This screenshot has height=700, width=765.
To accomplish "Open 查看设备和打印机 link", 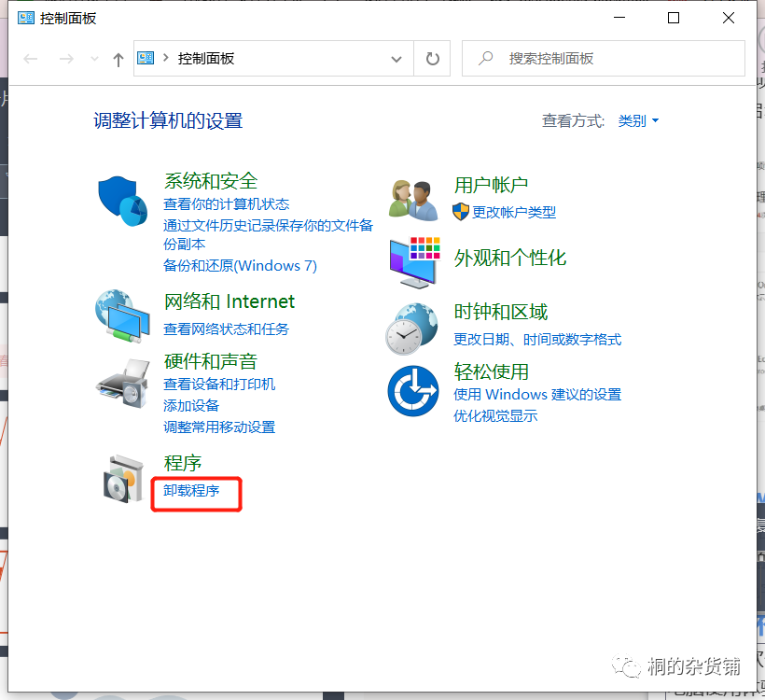I will point(219,384).
